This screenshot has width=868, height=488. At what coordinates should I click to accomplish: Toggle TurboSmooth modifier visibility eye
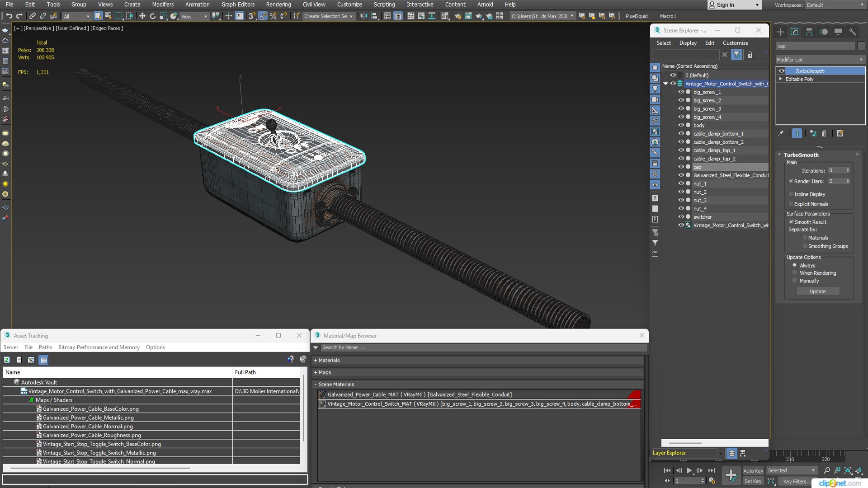[781, 71]
